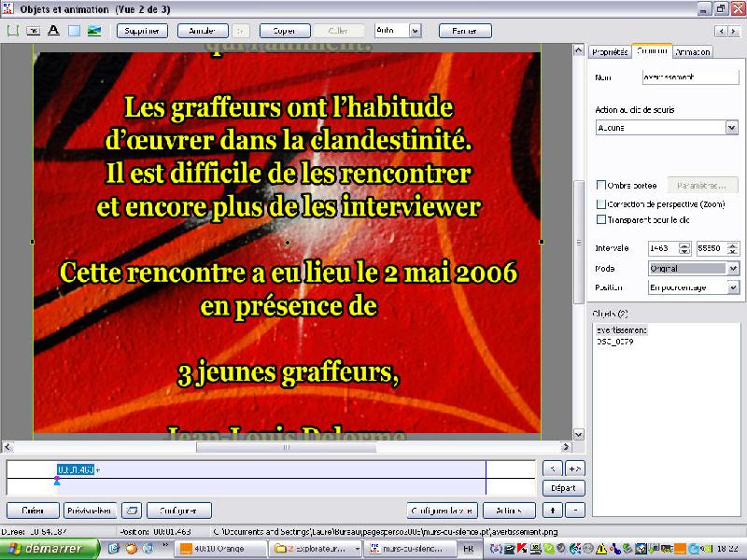Click the canvas vertical scrollbar up arrow
This screenshot has height=560, width=747.
(x=578, y=49)
